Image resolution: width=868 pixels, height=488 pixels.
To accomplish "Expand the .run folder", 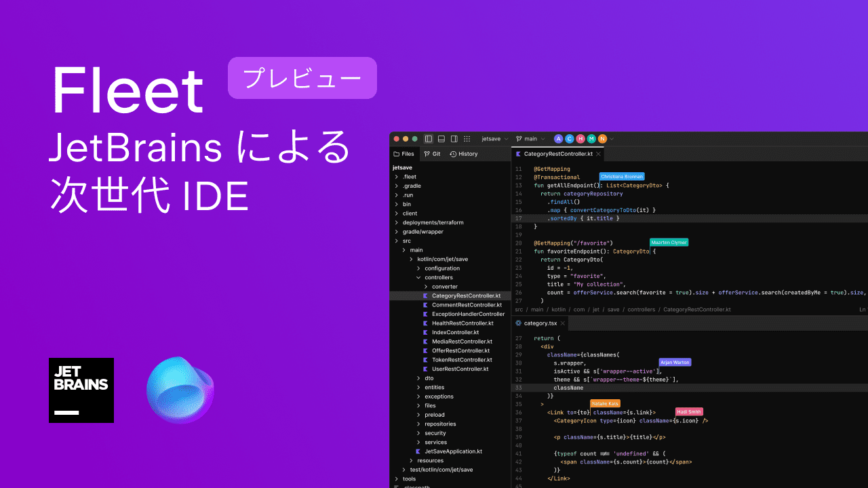I will [397, 195].
